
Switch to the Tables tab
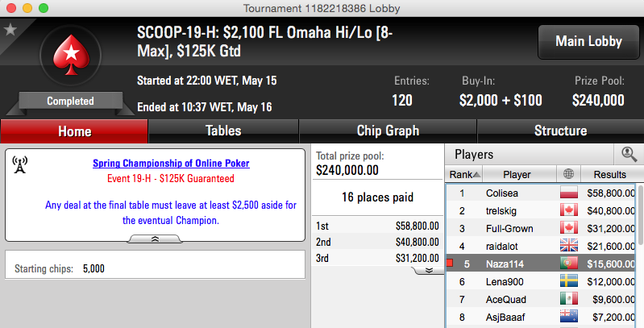pyautogui.click(x=223, y=131)
